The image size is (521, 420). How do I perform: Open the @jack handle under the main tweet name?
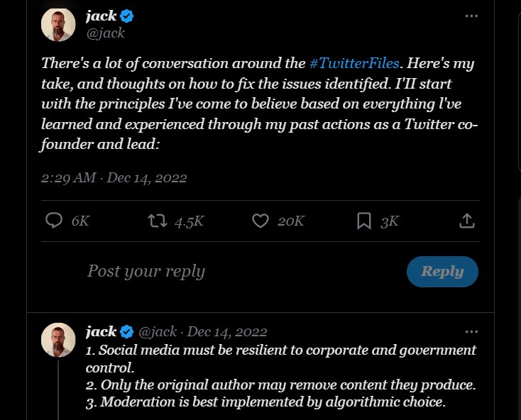[x=104, y=33]
